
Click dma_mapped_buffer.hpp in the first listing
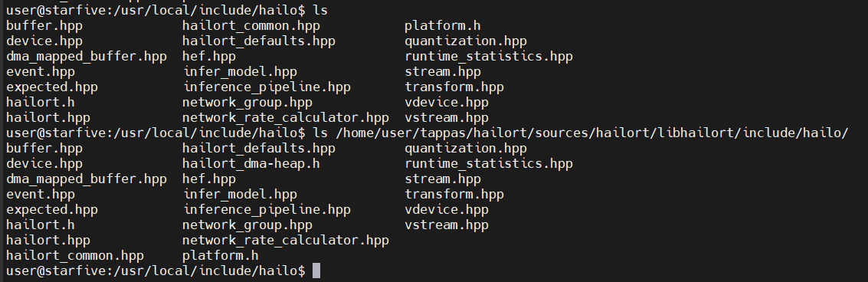[87, 57]
